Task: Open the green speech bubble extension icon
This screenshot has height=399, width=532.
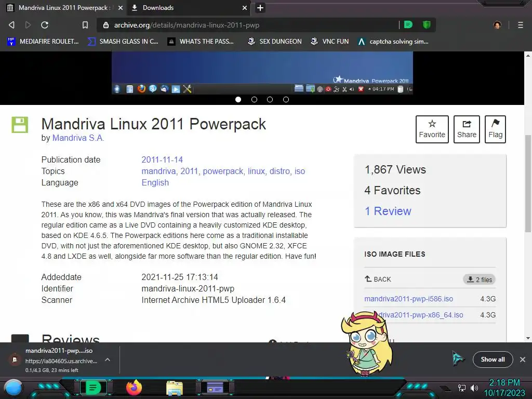Action: tap(408, 24)
